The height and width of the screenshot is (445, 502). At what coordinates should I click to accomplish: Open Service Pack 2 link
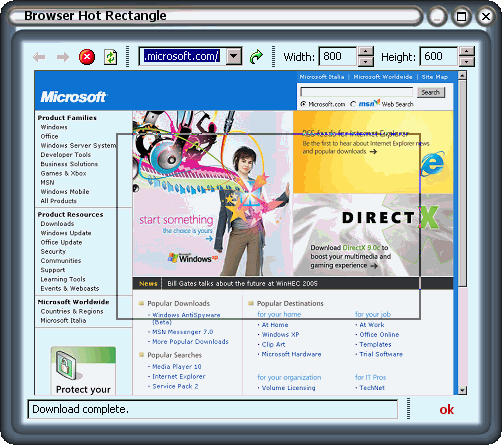[175, 386]
